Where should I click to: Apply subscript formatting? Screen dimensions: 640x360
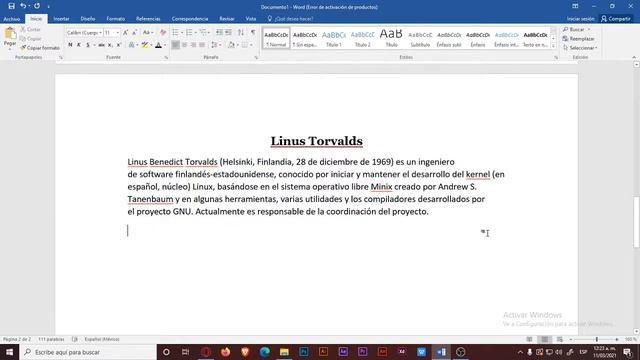point(110,45)
